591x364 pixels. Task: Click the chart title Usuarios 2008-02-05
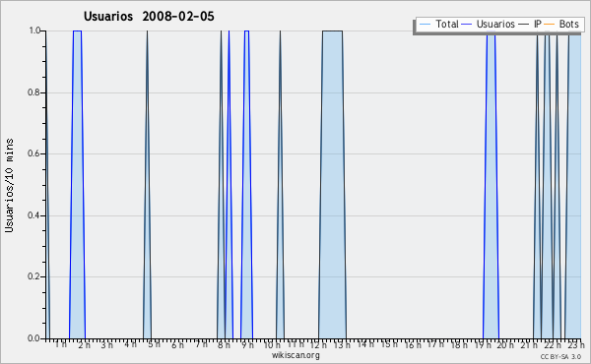149,16
